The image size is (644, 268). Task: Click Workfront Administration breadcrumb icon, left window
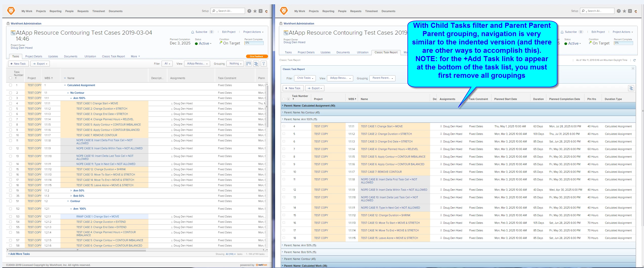8,23
